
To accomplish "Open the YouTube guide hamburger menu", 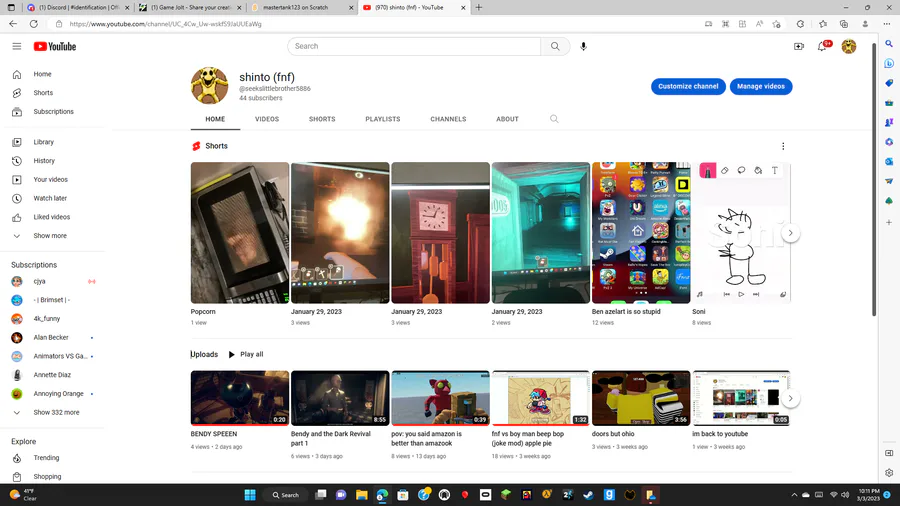I will pos(17,46).
